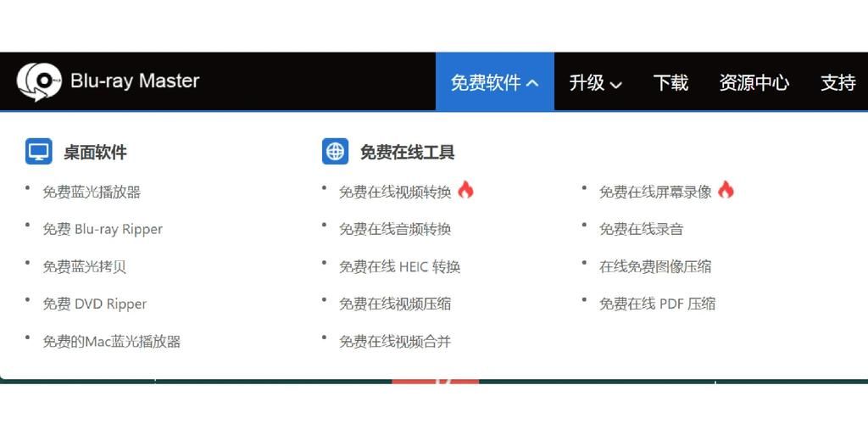The image size is (868, 424).
Task: Open the 免费软件 navigation item
Action: pyautogui.click(x=495, y=82)
